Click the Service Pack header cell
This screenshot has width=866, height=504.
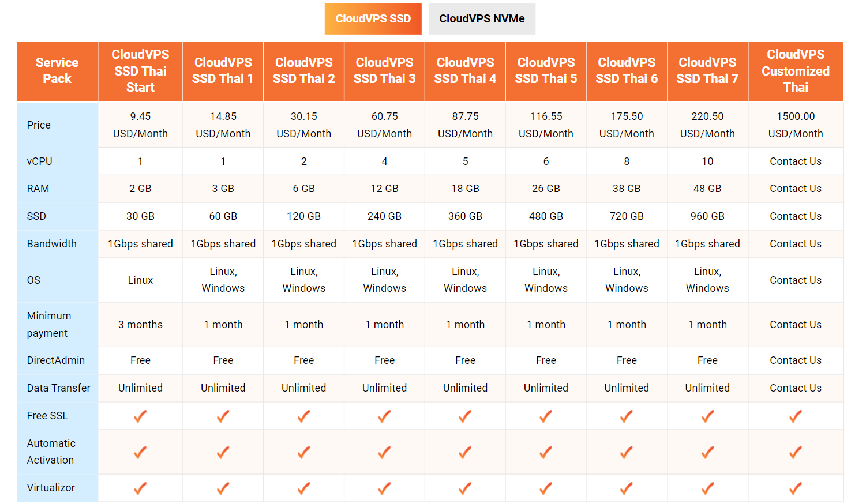57,70
